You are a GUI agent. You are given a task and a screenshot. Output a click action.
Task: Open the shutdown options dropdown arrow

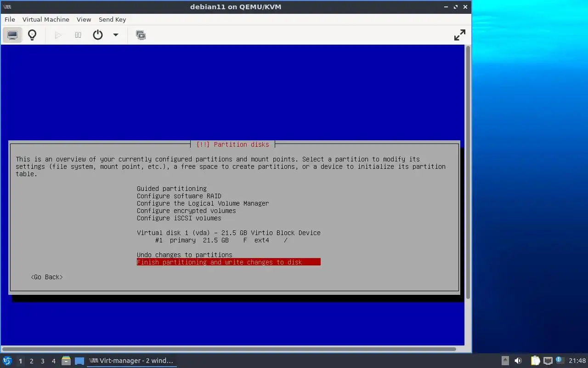click(x=116, y=35)
